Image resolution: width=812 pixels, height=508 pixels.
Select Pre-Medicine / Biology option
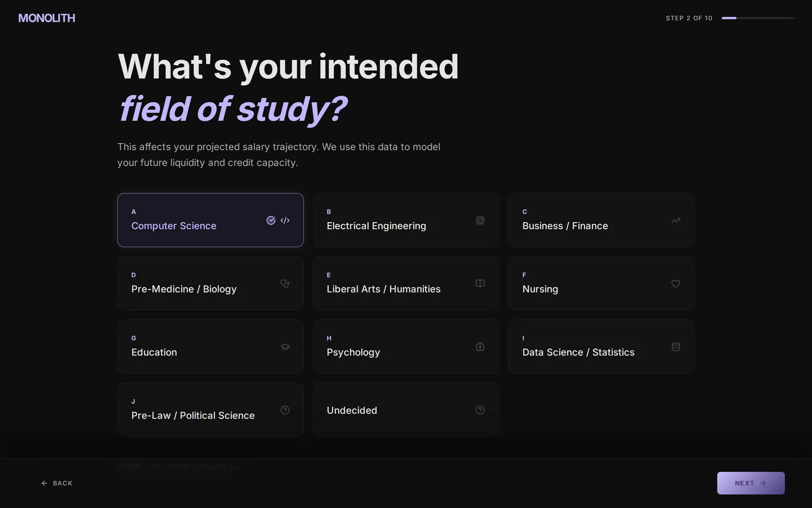click(x=210, y=283)
